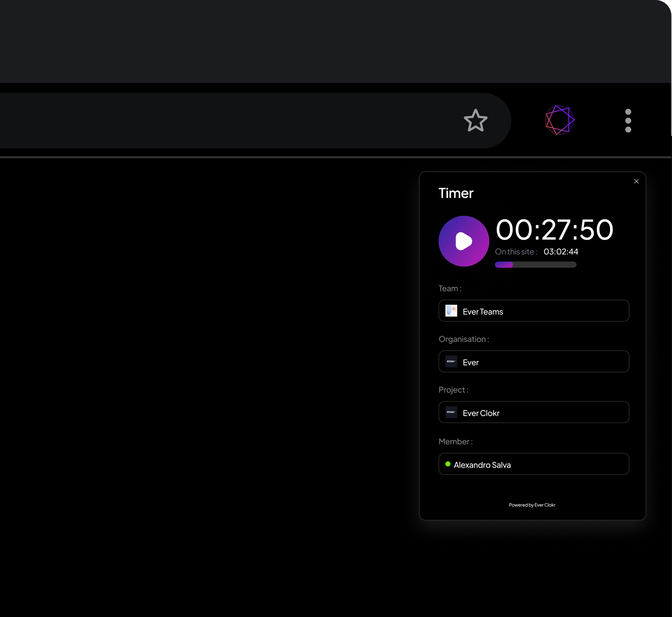672x617 pixels.
Task: Open the Alexandro Salva member dropdown
Action: coord(534,464)
